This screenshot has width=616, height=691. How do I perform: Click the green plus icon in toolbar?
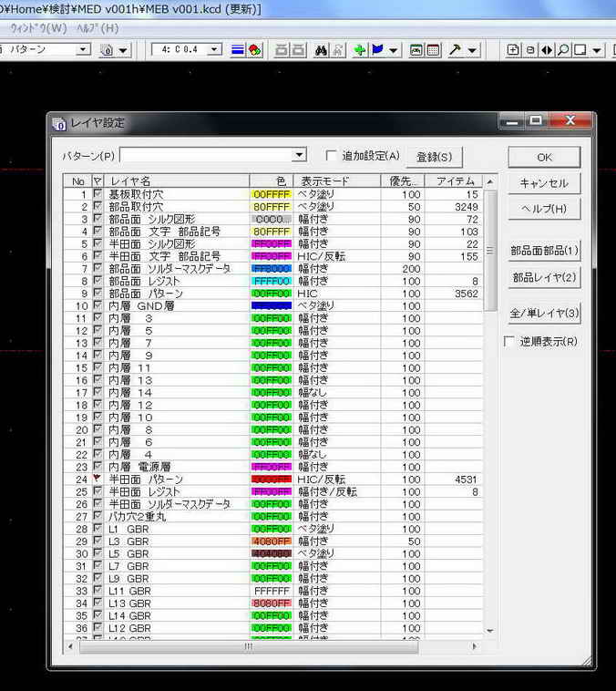pyautogui.click(x=359, y=50)
